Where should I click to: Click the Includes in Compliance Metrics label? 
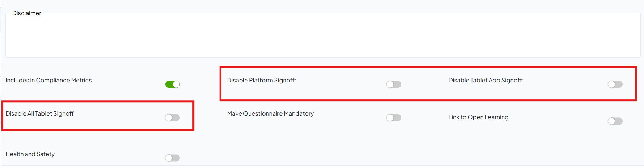pos(48,80)
